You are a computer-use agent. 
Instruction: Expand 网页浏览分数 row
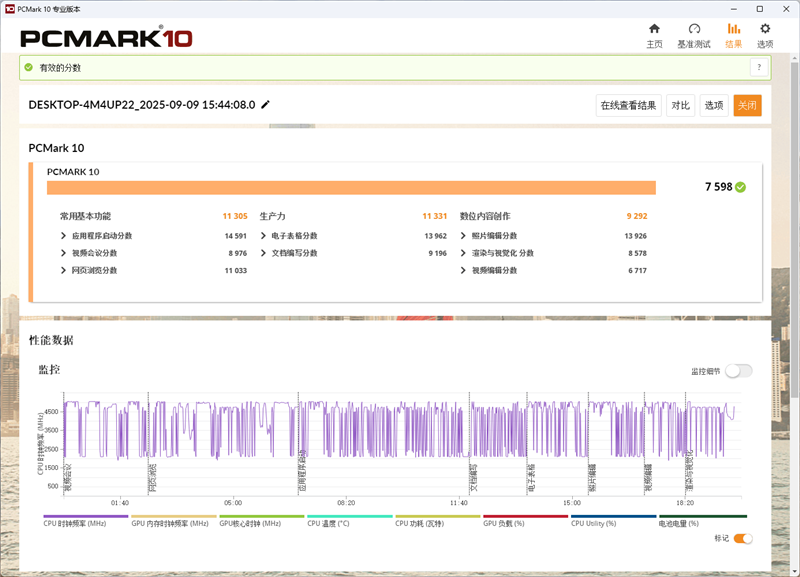[63, 270]
